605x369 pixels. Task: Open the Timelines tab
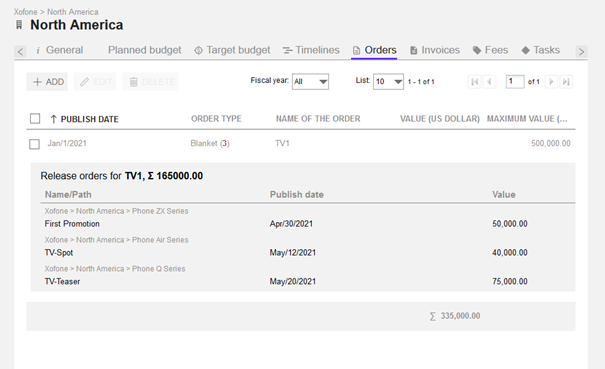pyautogui.click(x=311, y=50)
